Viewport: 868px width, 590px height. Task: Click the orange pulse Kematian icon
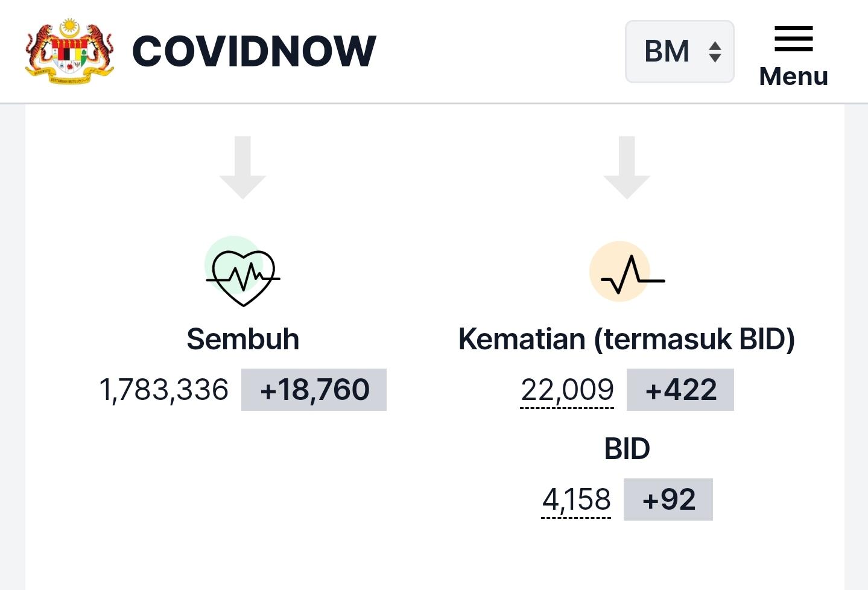tap(627, 271)
